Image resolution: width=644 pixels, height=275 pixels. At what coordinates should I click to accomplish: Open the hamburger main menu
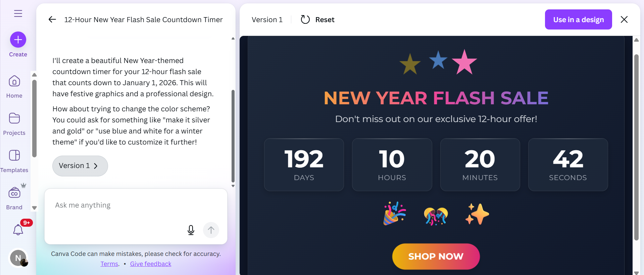pos(18,13)
